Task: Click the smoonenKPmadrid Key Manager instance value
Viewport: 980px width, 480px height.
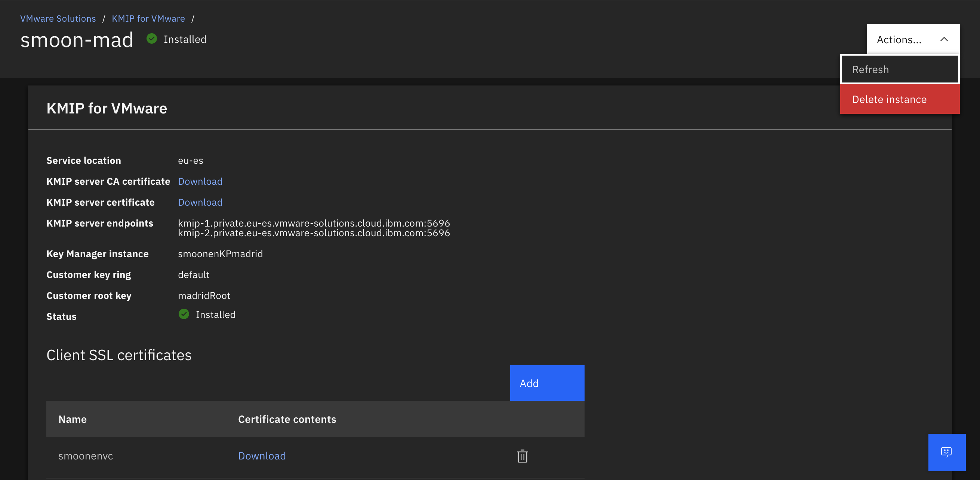Action: [x=220, y=253]
